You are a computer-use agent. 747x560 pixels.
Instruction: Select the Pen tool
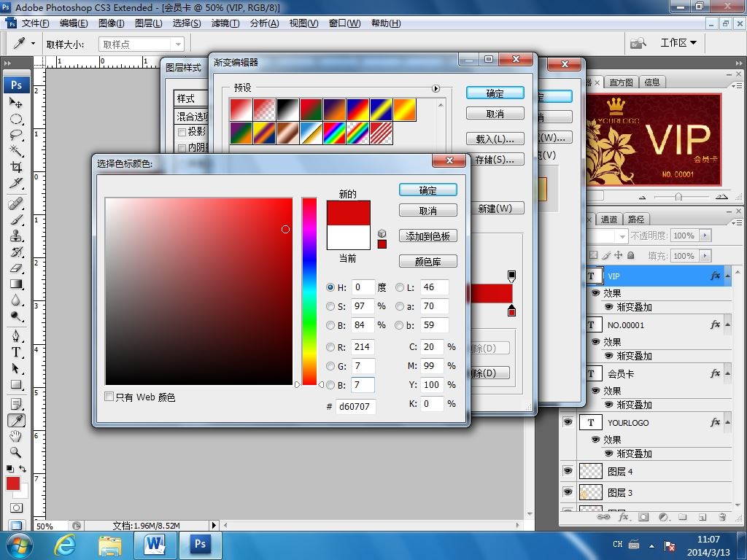click(16, 336)
